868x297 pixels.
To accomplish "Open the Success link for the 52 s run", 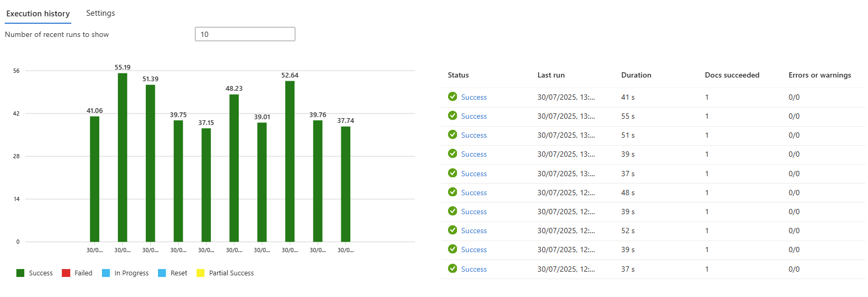I will (474, 231).
